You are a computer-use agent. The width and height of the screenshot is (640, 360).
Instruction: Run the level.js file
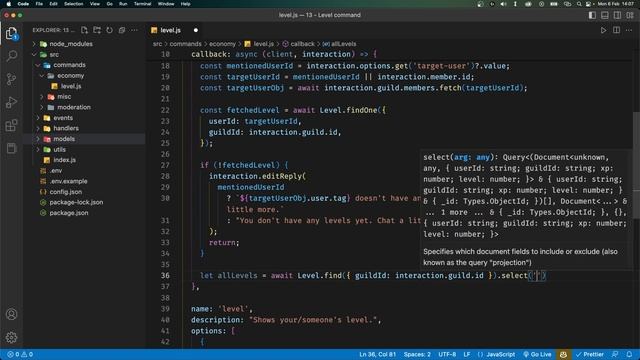coord(603,30)
